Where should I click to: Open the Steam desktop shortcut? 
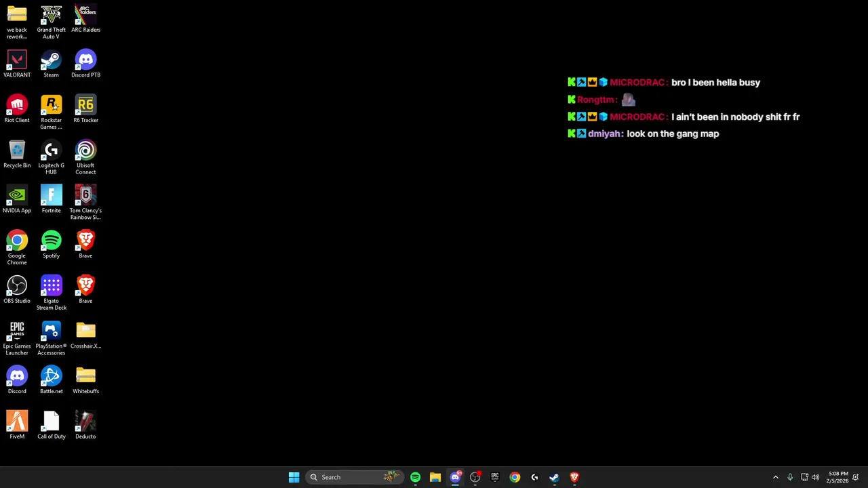(51, 64)
